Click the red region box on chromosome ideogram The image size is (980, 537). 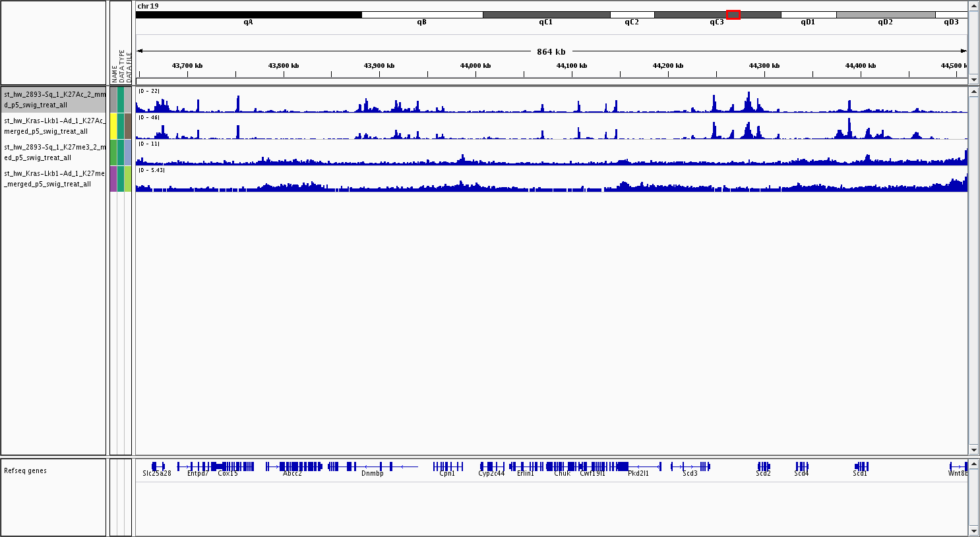[733, 14]
